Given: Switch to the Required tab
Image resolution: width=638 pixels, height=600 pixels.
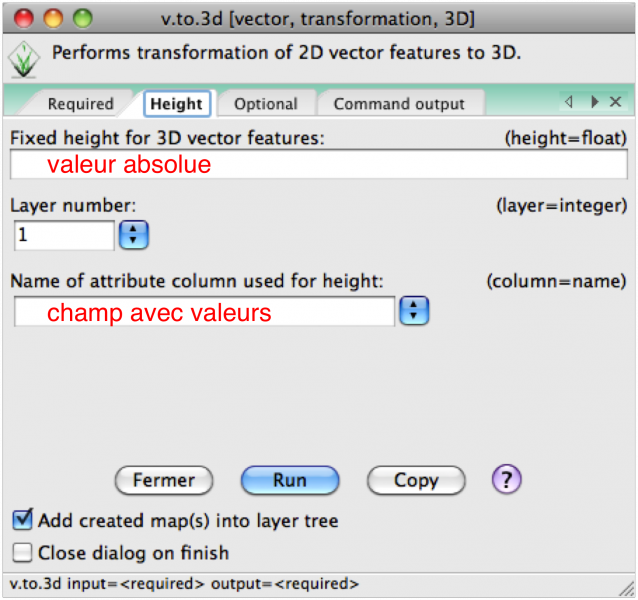Looking at the screenshot, I should tap(80, 104).
